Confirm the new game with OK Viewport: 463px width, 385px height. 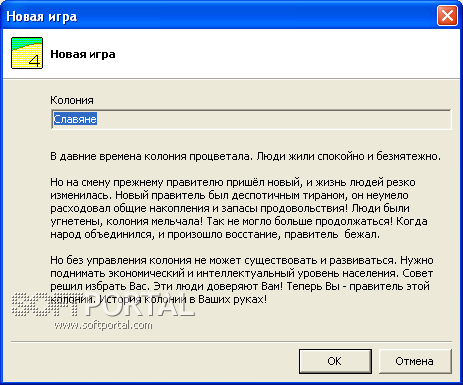(335, 361)
